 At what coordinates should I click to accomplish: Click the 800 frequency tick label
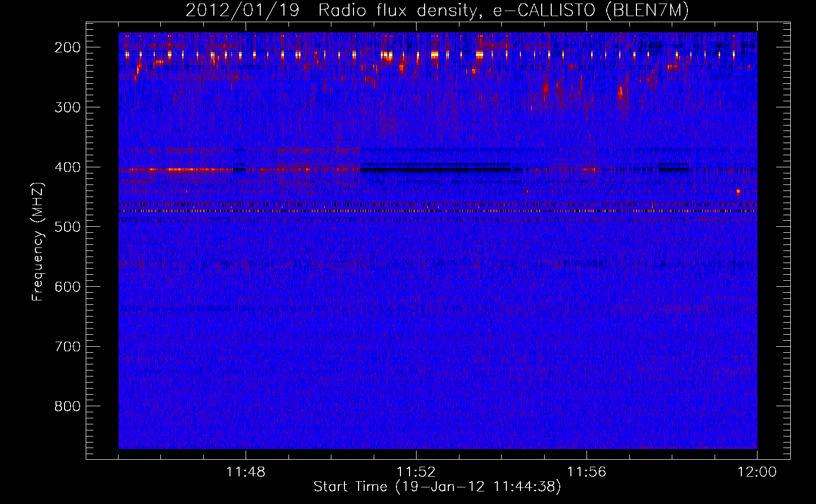pos(68,406)
